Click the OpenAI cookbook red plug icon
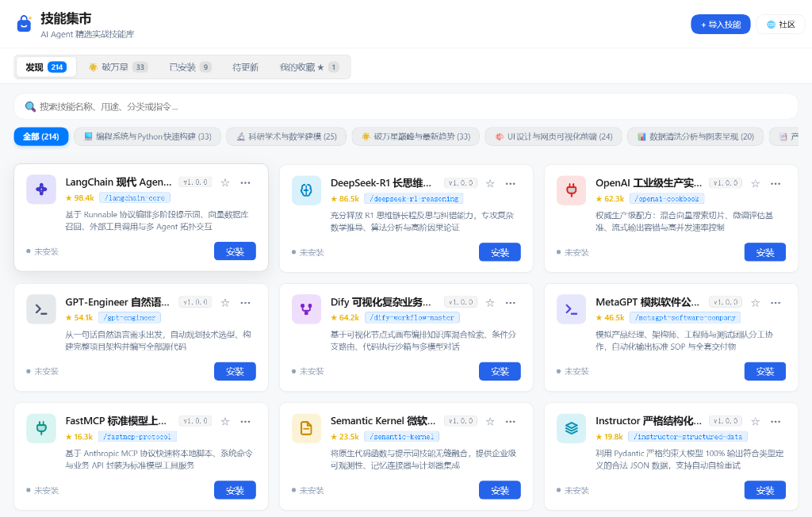The width and height of the screenshot is (812, 517). 571,190
